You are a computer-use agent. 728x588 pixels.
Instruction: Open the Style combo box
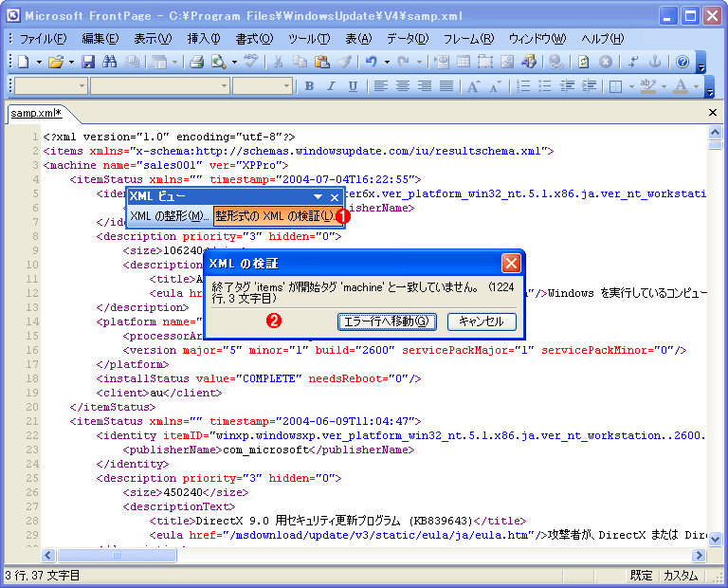click(x=51, y=86)
